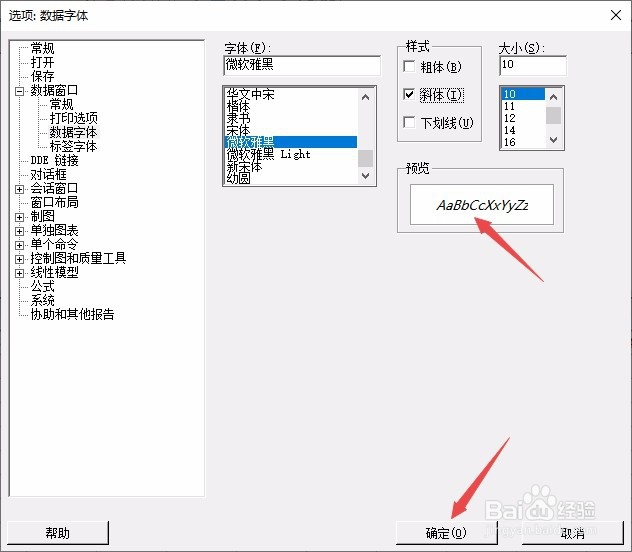Expand the 单个命令 tree node
This screenshot has width=632, height=552.
tap(19, 245)
